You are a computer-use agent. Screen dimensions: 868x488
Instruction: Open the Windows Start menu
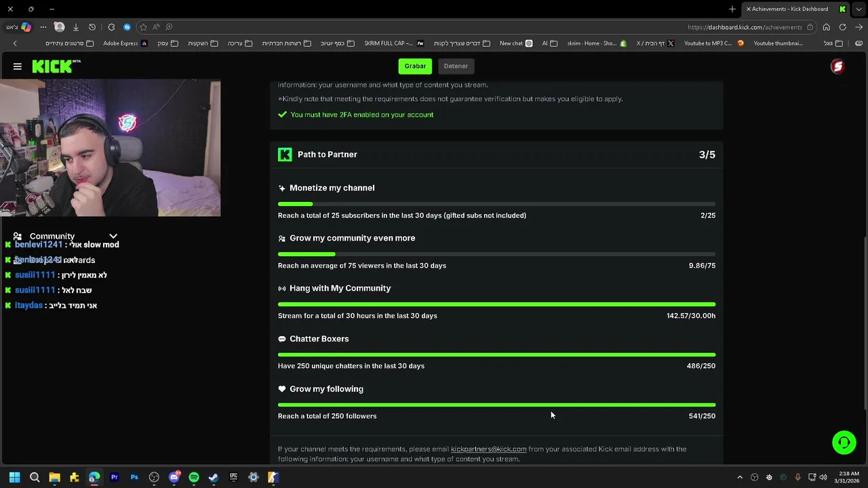click(14, 477)
